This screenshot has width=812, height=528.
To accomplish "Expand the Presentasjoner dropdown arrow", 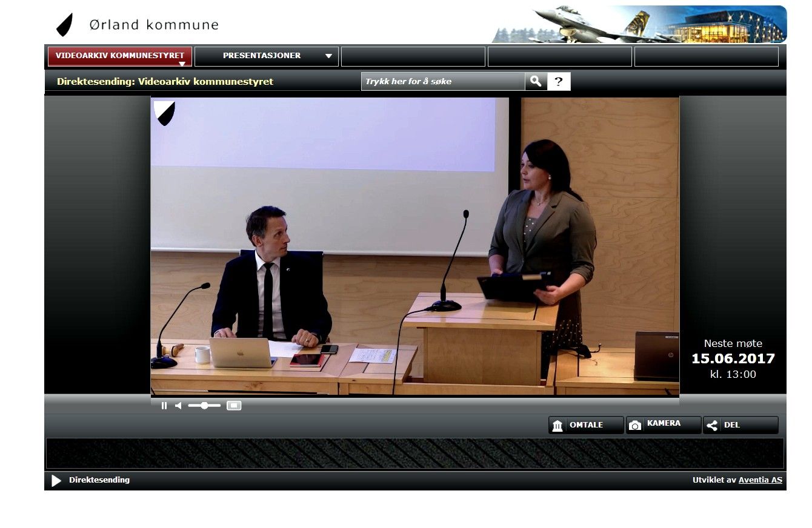I will point(328,56).
